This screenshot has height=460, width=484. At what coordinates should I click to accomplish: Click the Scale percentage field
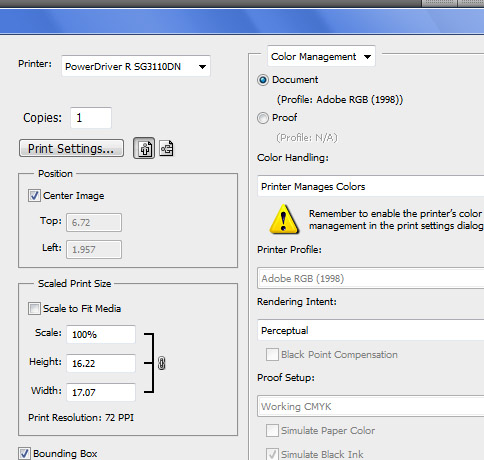101,334
